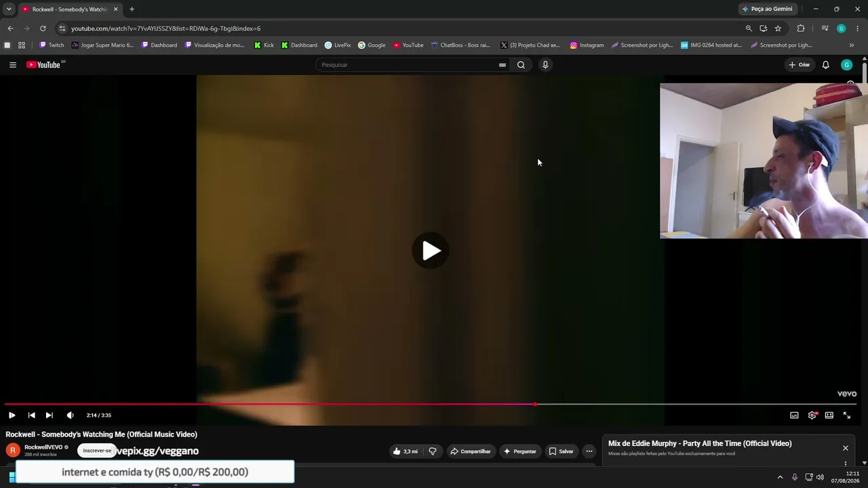The width and height of the screenshot is (868, 488).
Task: Enter fullscreen mode
Action: pyautogui.click(x=847, y=415)
